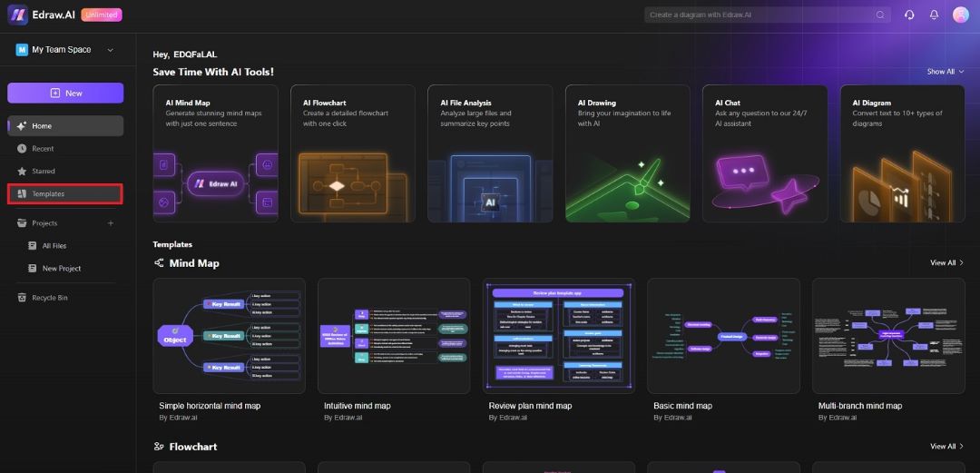Click the Templates icon in sidebar
The height and width of the screenshot is (473, 980).
click(22, 194)
